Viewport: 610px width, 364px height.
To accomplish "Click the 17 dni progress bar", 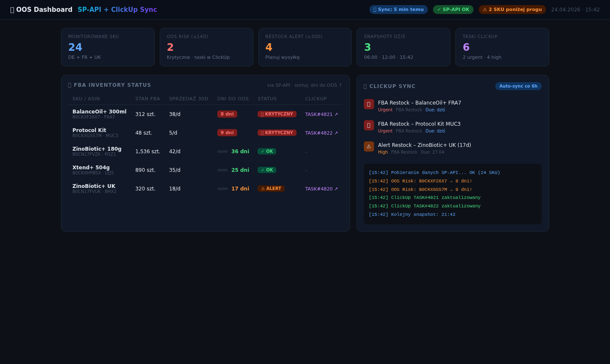I will pyautogui.click(x=222, y=189).
